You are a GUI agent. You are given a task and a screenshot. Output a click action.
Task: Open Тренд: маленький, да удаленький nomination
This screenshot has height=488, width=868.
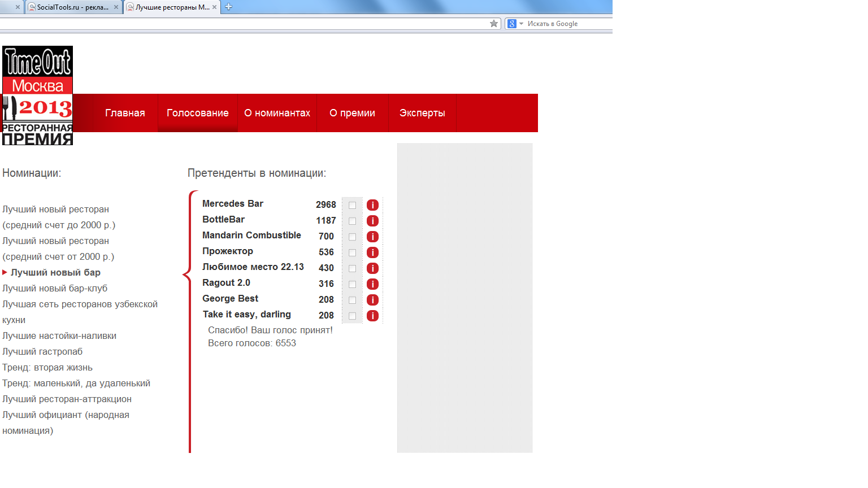click(x=76, y=383)
